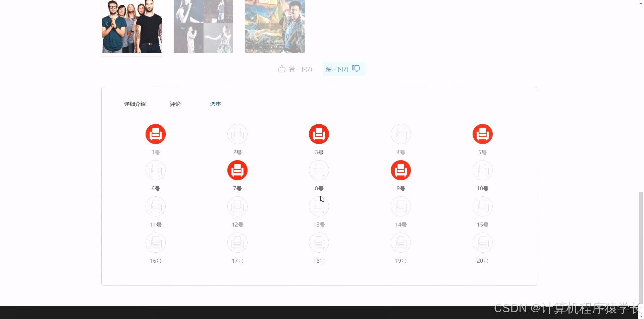Pick the available seat 4号 icon
644x319 pixels.
[401, 134]
